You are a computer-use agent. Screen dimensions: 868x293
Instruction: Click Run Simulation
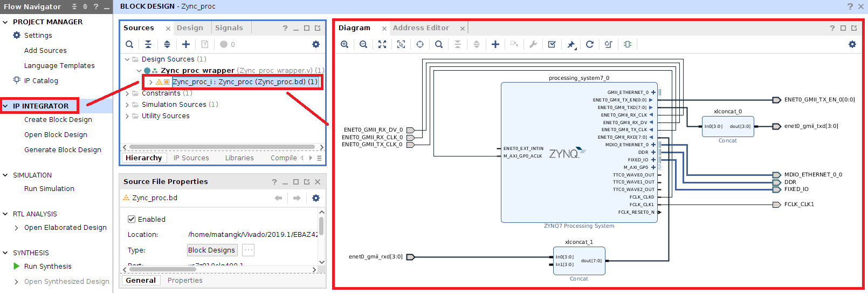click(x=49, y=189)
